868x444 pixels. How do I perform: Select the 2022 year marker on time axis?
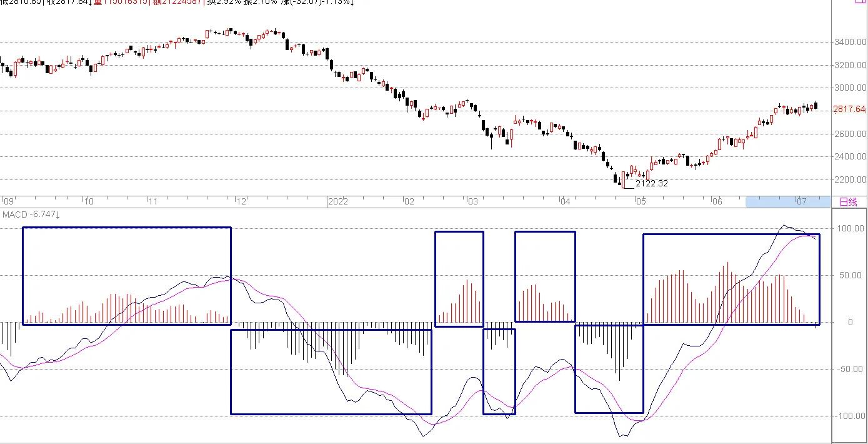(x=338, y=201)
